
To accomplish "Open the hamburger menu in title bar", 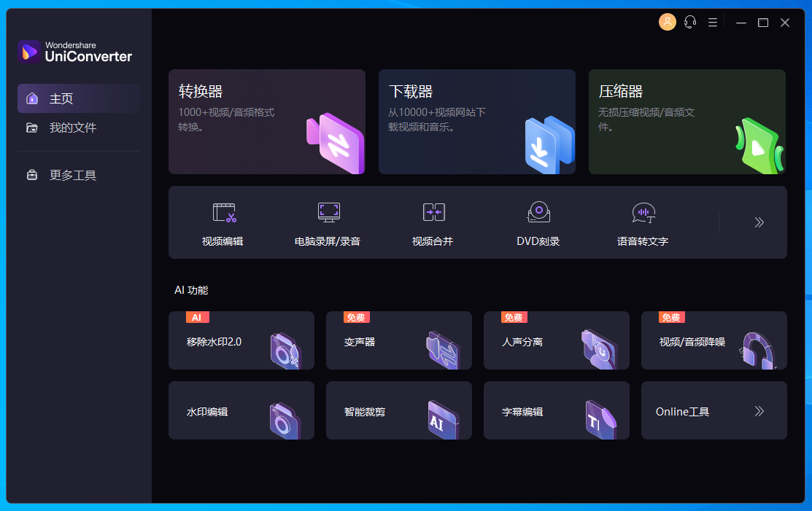I will (x=713, y=23).
